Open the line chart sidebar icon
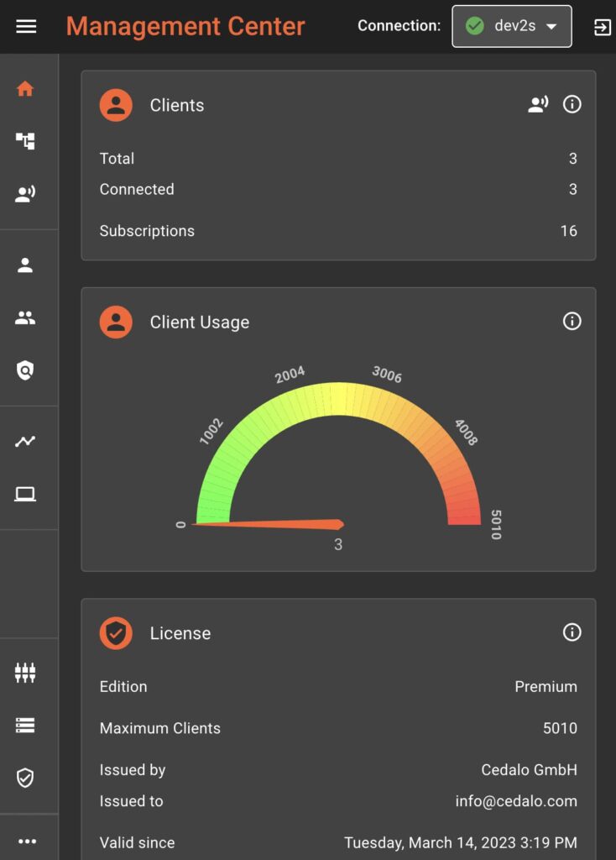This screenshot has width=616, height=860. click(25, 441)
